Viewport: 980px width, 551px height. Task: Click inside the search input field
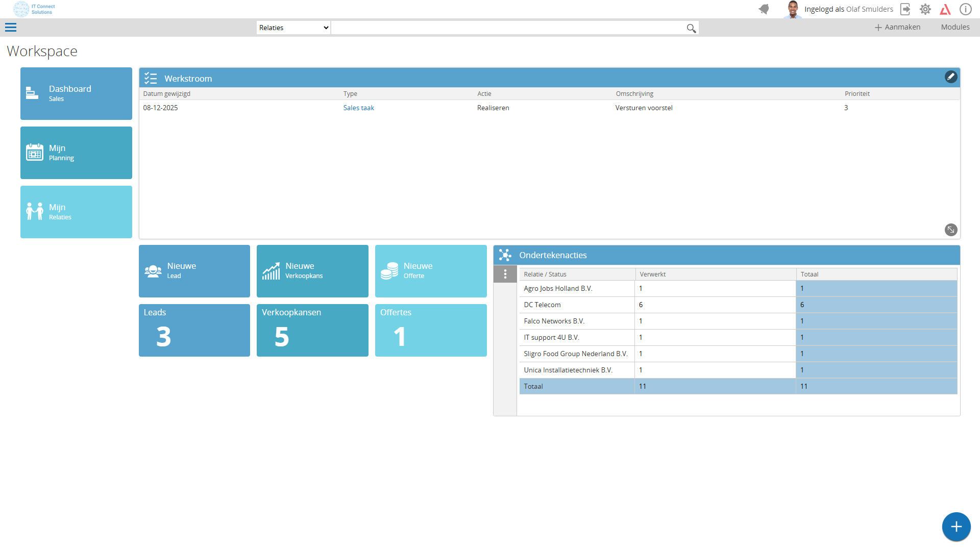(x=510, y=28)
